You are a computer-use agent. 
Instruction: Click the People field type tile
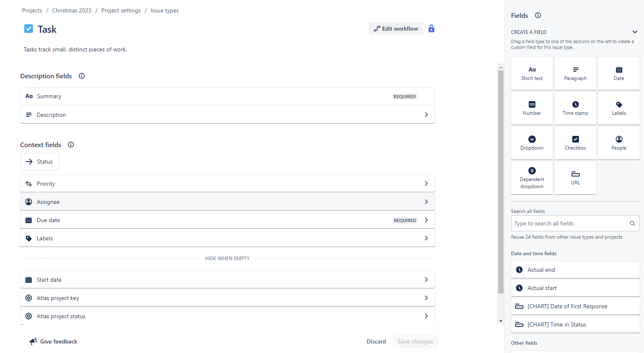click(619, 143)
